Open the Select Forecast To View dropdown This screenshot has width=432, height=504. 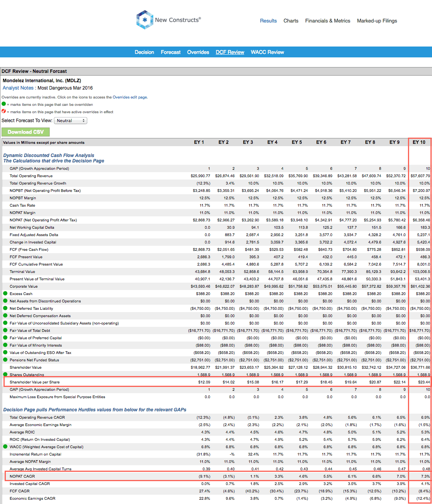pyautogui.click(x=71, y=121)
